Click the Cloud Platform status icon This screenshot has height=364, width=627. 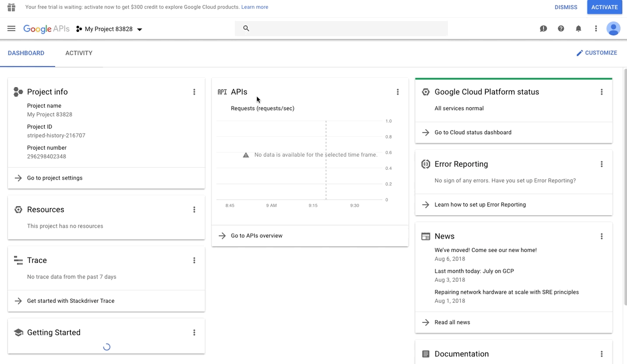click(426, 92)
